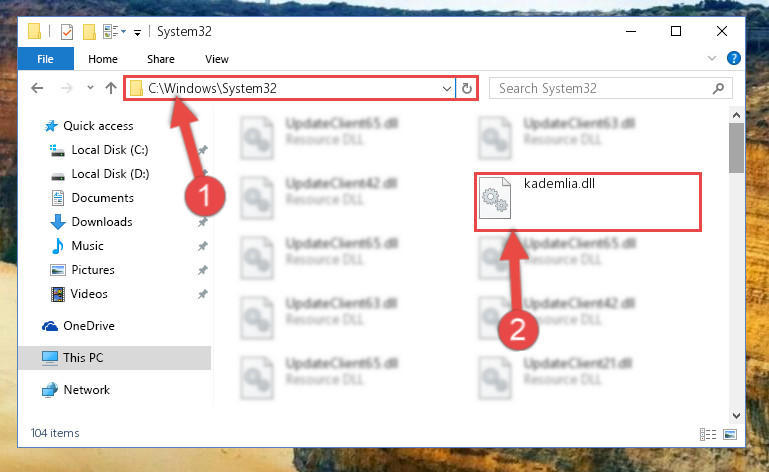
Task: Switch to large icons view layout
Action: point(730,434)
